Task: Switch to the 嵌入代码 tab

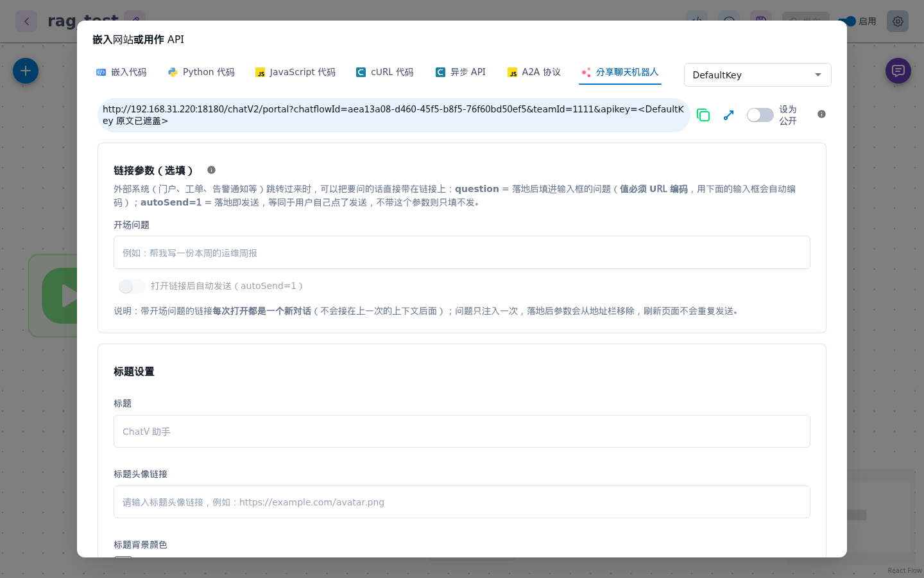Action: coord(122,73)
